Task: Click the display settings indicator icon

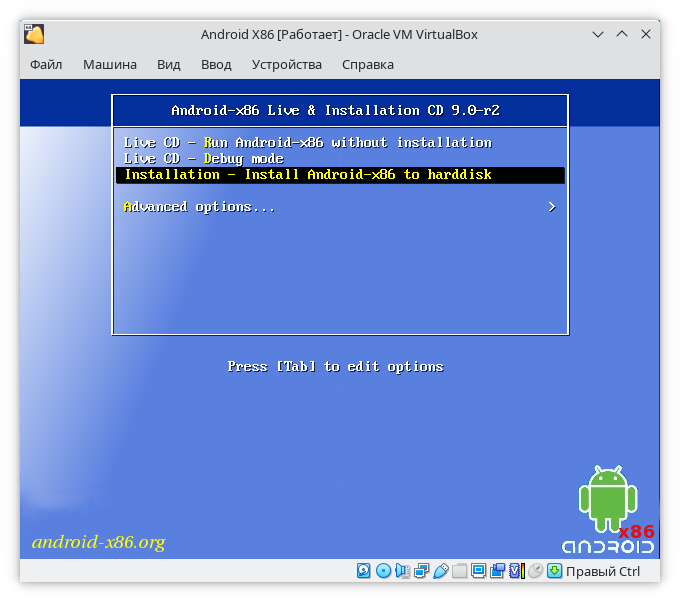Action: (479, 571)
